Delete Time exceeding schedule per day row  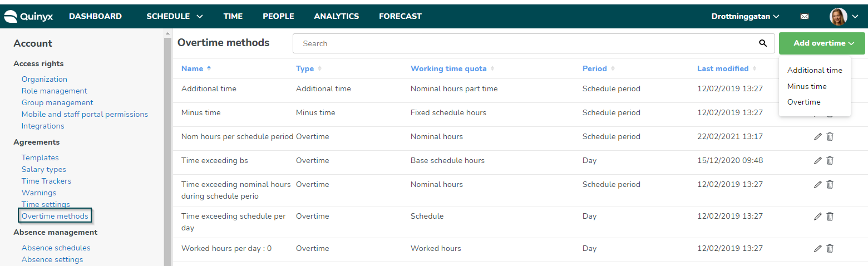[830, 216]
